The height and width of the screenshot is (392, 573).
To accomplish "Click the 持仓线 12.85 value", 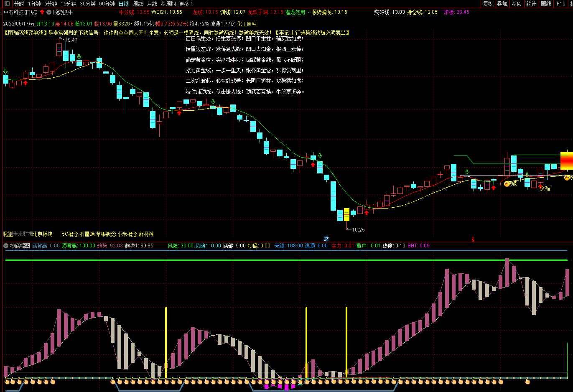I will pyautogui.click(x=422, y=12).
